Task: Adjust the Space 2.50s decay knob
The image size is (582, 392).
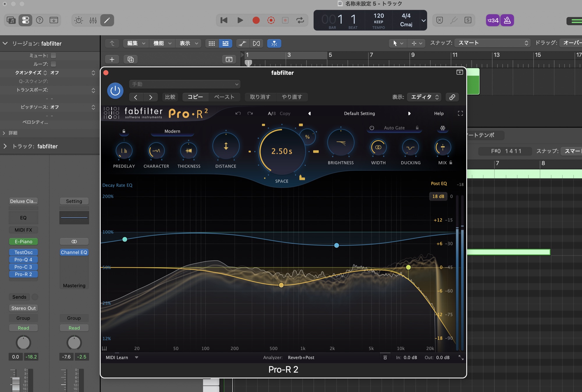Action: pos(282,151)
